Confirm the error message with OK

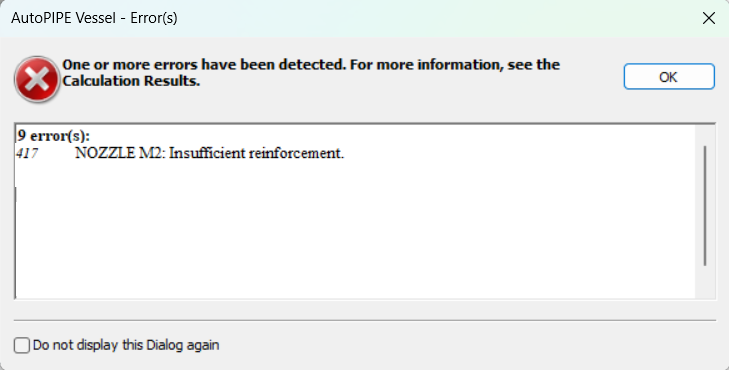[669, 77]
